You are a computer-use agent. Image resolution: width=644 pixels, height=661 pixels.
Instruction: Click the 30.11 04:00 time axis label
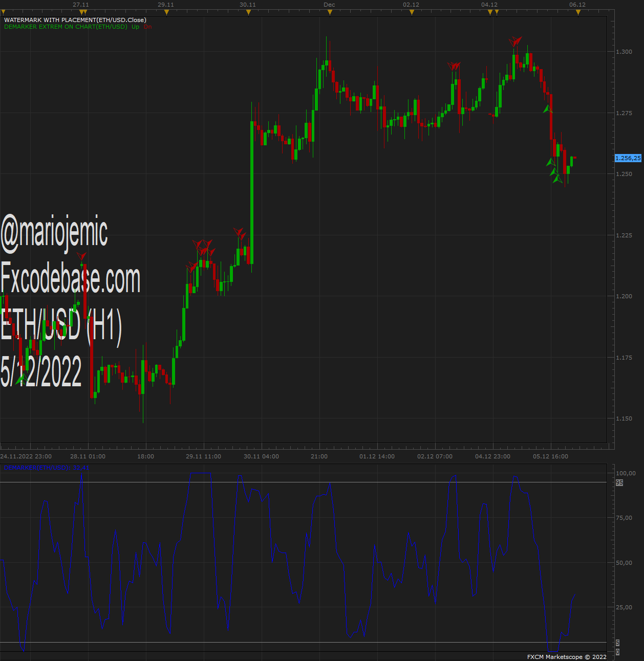[x=262, y=456]
